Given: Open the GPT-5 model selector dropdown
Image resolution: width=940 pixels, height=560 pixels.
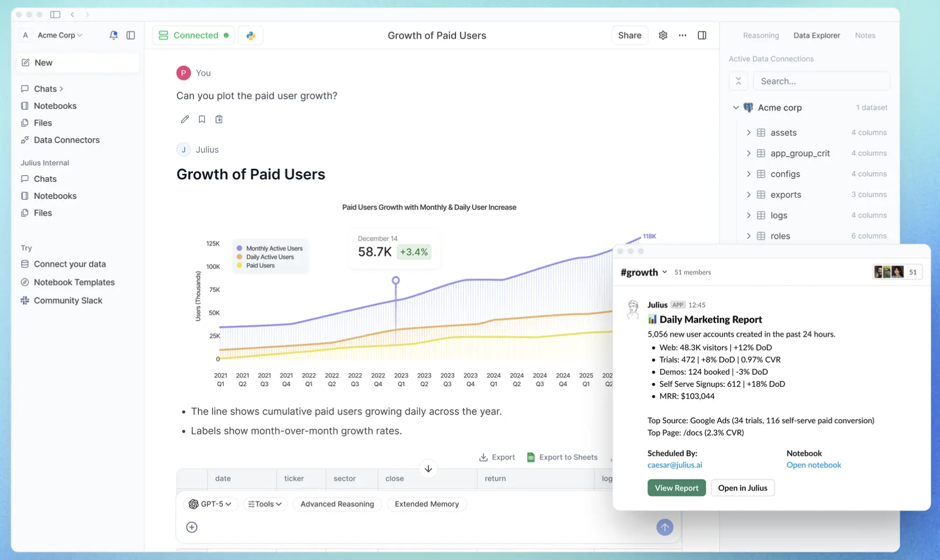Looking at the screenshot, I should point(211,504).
